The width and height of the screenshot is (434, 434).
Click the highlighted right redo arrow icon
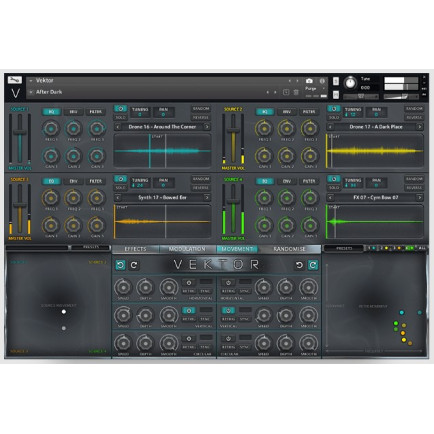click(x=313, y=265)
